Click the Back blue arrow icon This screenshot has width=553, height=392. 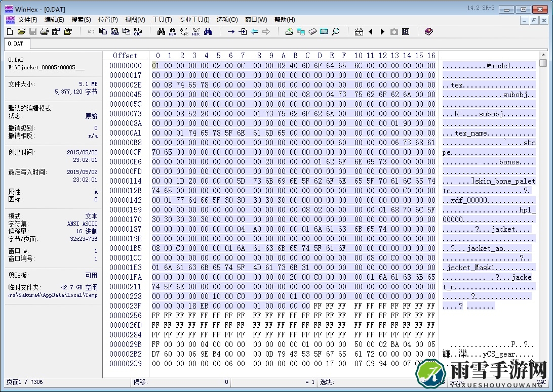pos(255,32)
